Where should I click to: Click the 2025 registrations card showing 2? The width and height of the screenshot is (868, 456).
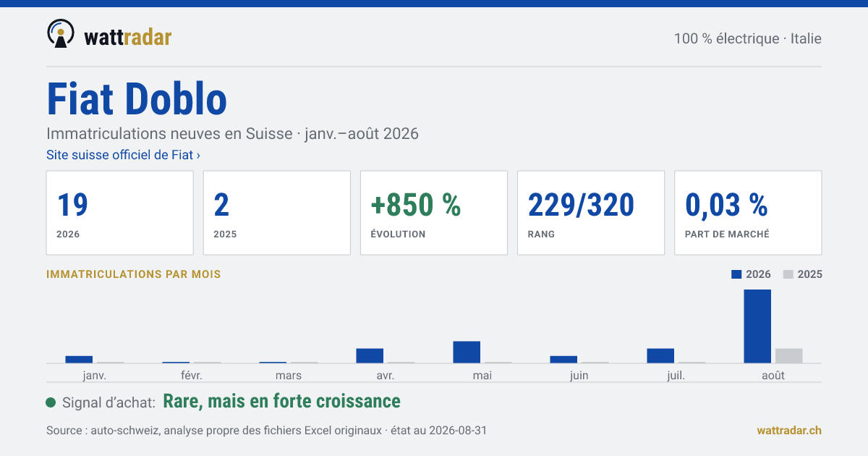(277, 213)
